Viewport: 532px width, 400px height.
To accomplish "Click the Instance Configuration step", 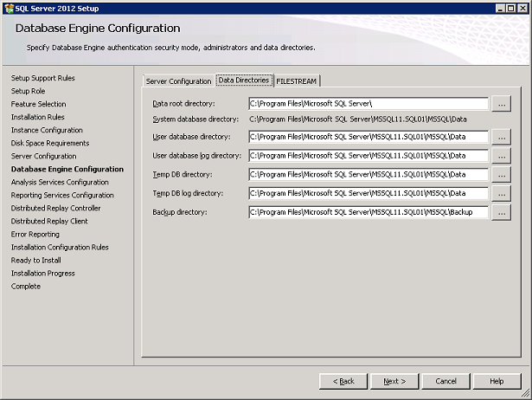I will tap(47, 130).
